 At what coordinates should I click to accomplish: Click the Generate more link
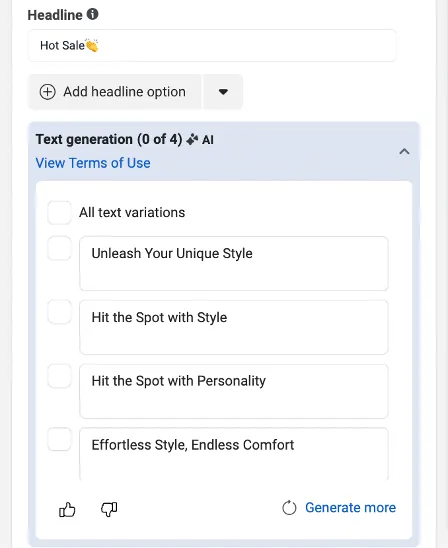351,507
